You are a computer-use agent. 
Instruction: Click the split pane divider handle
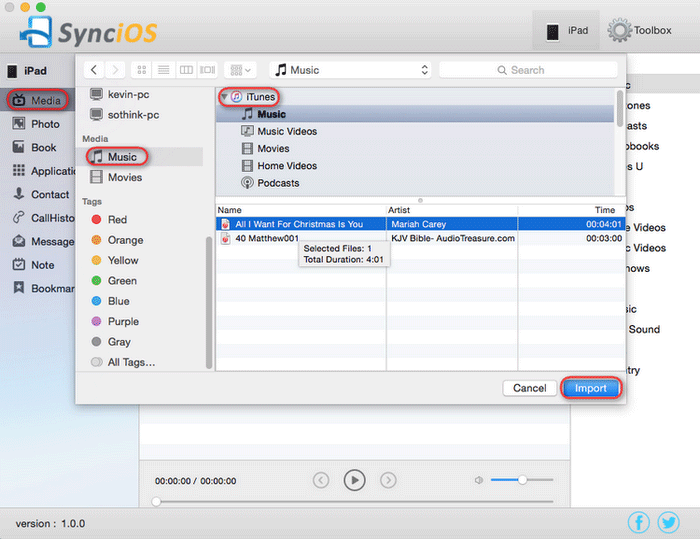[x=420, y=201]
